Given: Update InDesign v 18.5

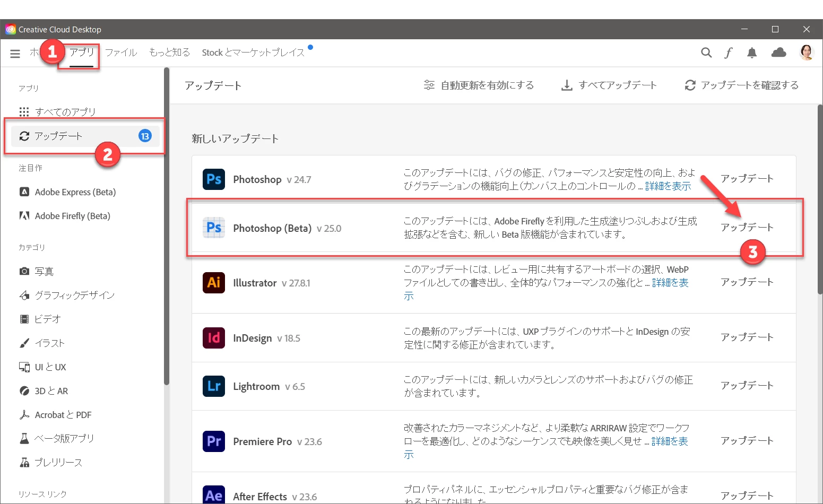Looking at the screenshot, I should [747, 337].
